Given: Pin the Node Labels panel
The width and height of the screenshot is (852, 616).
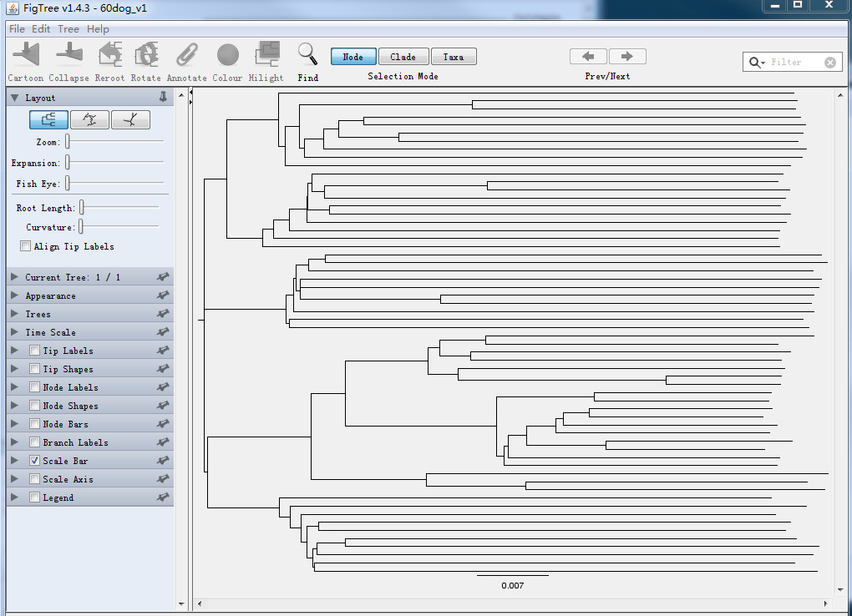Looking at the screenshot, I should click(x=163, y=386).
